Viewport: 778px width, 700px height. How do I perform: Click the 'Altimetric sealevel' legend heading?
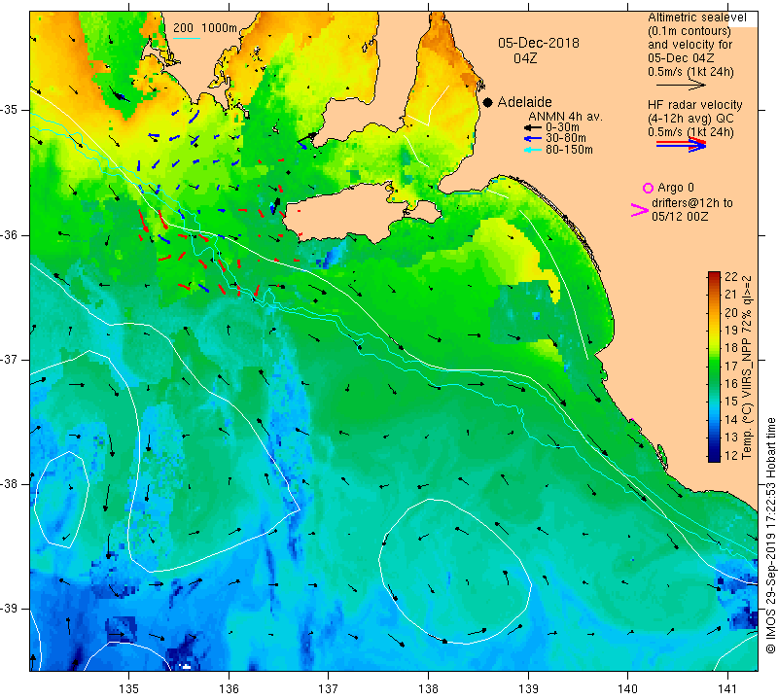696,17
